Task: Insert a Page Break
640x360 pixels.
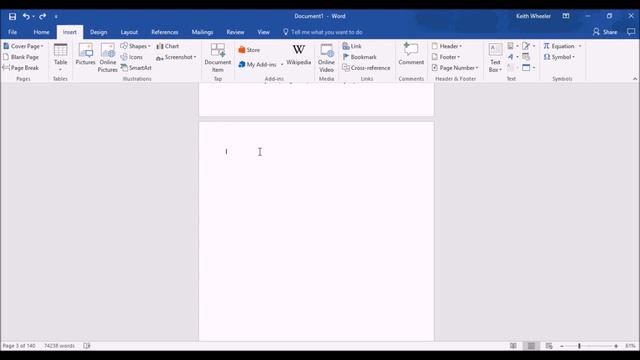Action: click(21, 68)
